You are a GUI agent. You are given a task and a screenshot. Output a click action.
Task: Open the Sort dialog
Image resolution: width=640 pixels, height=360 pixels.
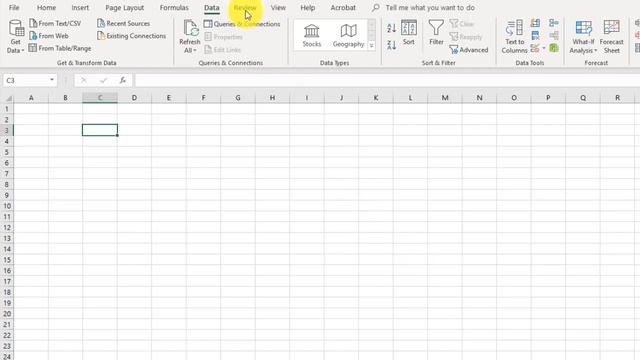point(409,32)
